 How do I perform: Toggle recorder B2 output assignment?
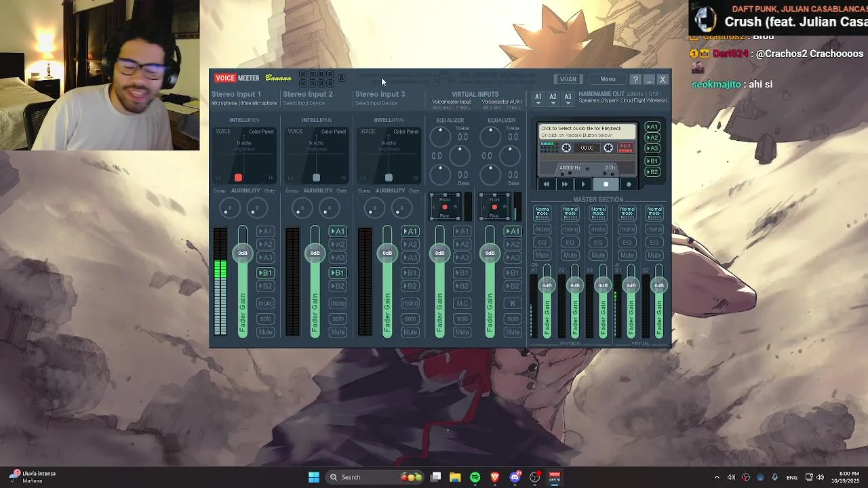point(652,172)
